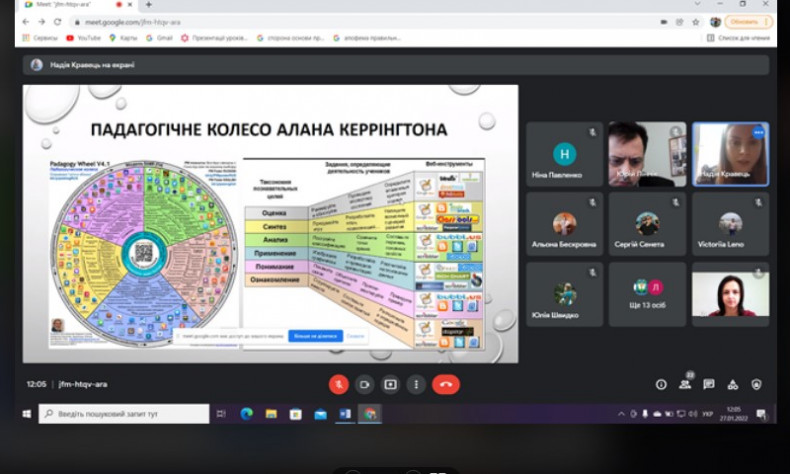Launch Microsoft Edge from taskbar
The height and width of the screenshot is (474, 790).
click(246, 414)
